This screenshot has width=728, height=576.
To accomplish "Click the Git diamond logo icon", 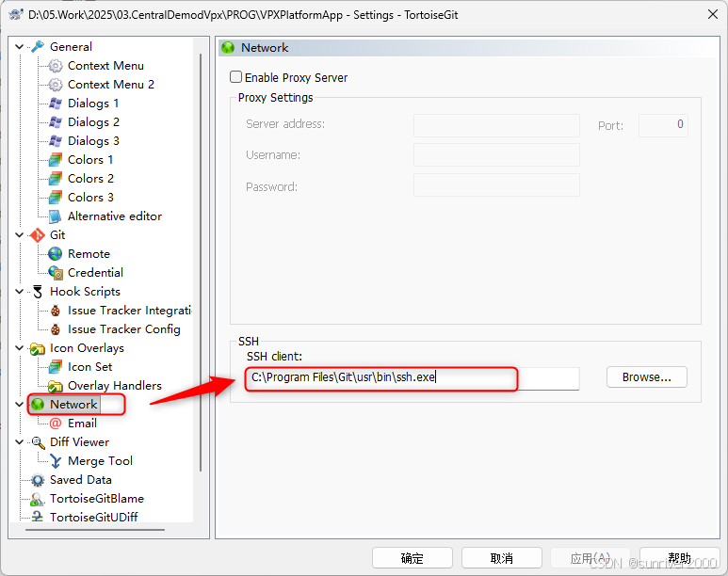I will (38, 235).
